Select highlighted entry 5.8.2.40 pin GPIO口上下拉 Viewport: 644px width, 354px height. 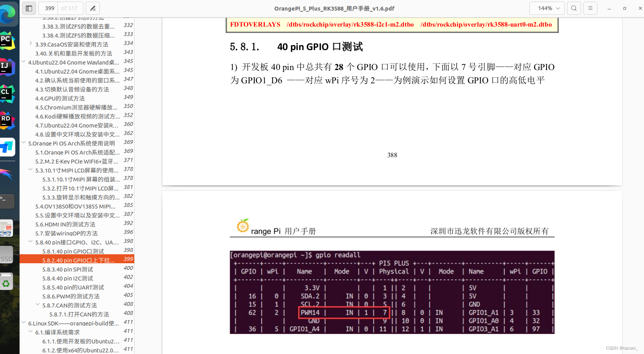[77, 259]
